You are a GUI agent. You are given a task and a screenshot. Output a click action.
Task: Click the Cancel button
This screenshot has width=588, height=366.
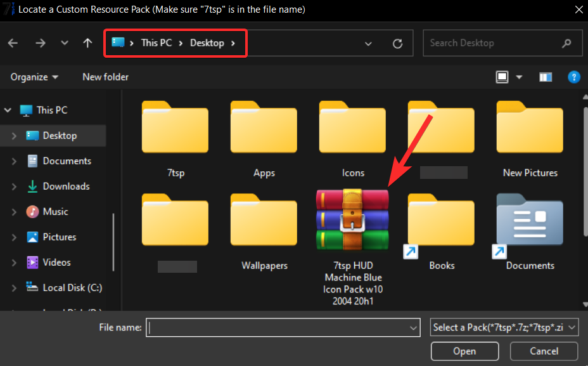coord(544,351)
